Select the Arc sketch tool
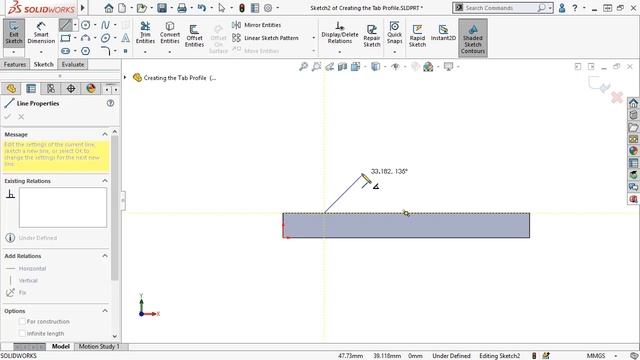This screenshot has height=360, width=640. (x=85, y=38)
